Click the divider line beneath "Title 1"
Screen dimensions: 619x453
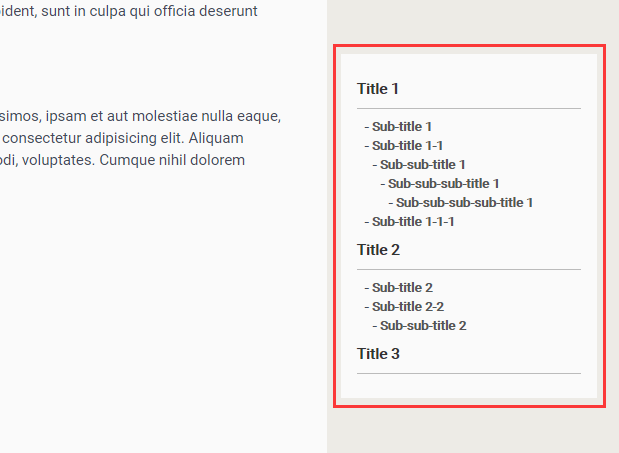coord(468,107)
